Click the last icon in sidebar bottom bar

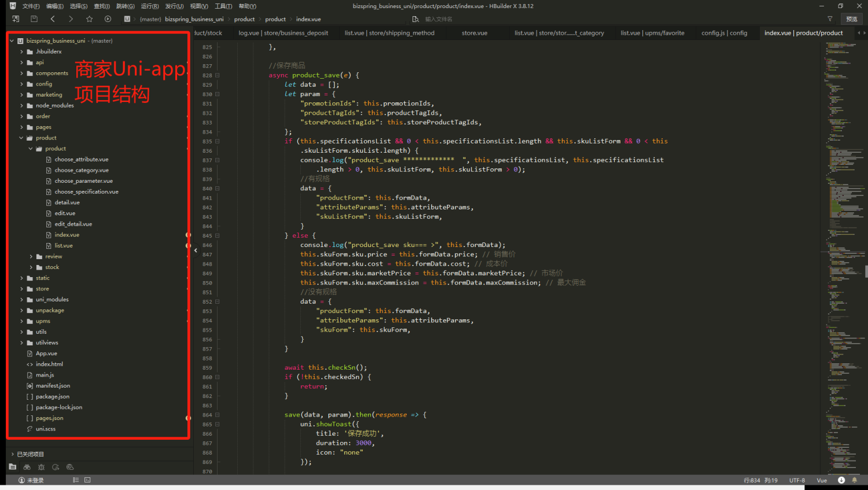(70, 467)
